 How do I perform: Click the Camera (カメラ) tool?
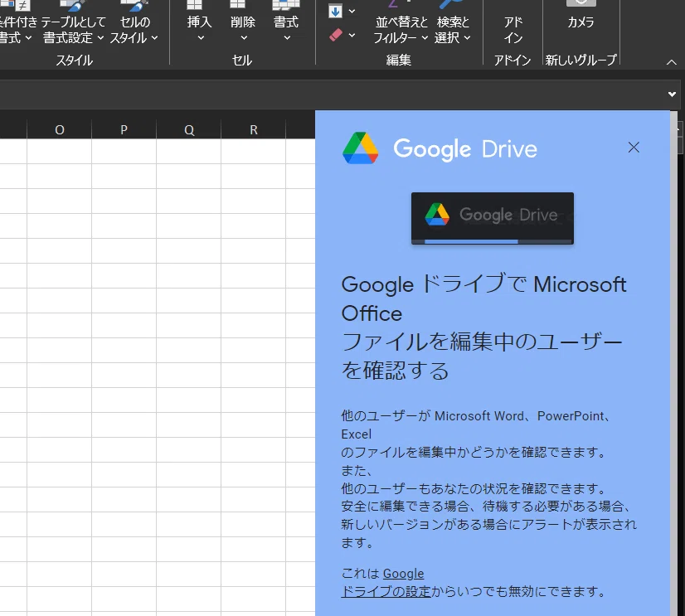coord(581,15)
